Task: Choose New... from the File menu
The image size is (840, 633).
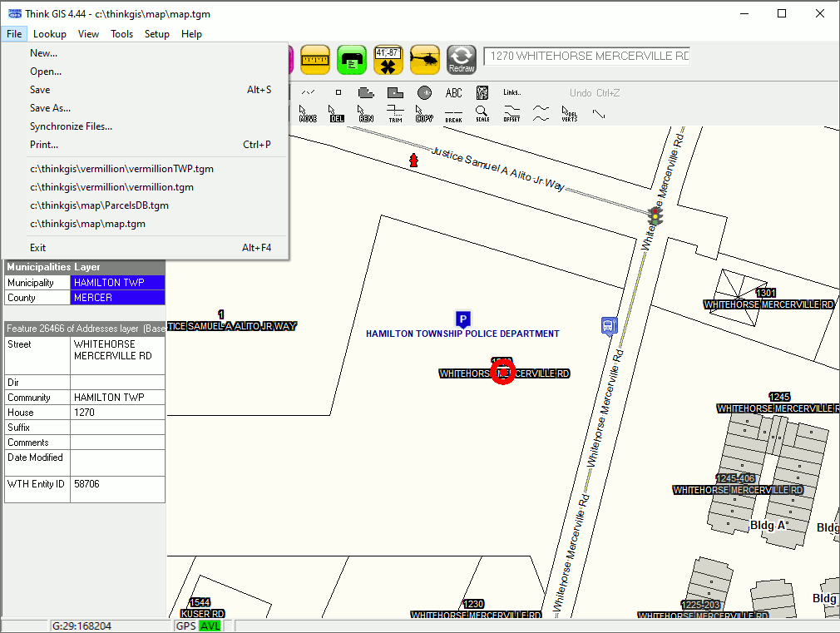Action: tap(146, 53)
